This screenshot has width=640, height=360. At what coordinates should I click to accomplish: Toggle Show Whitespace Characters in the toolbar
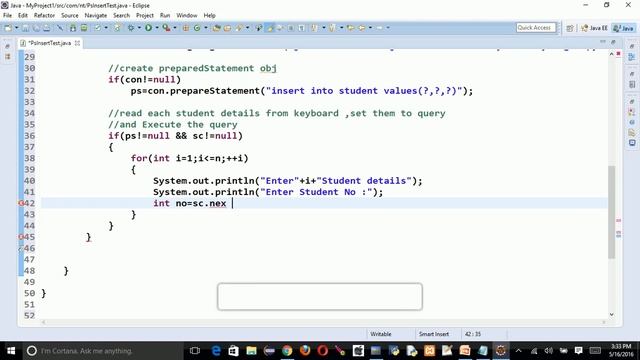(x=302, y=28)
